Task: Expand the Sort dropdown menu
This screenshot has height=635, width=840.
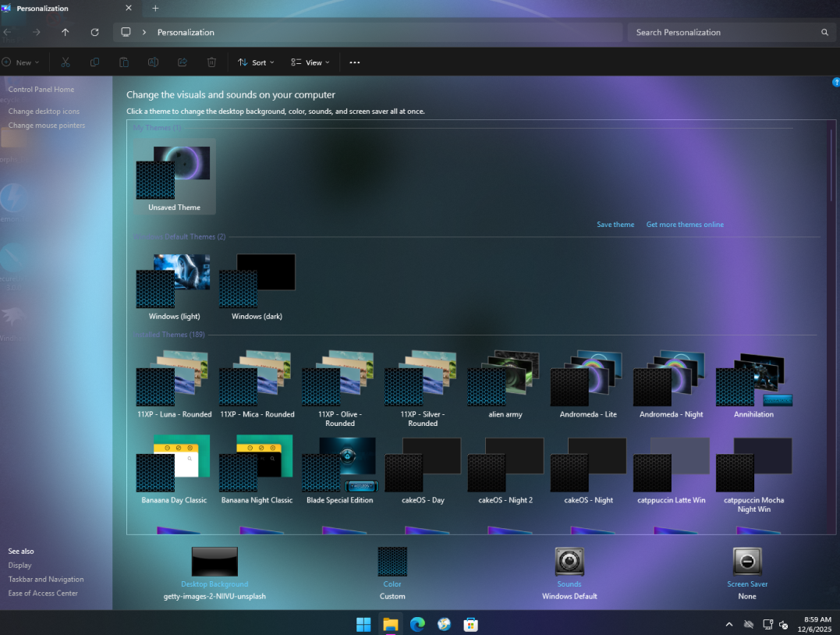Action: pos(256,62)
